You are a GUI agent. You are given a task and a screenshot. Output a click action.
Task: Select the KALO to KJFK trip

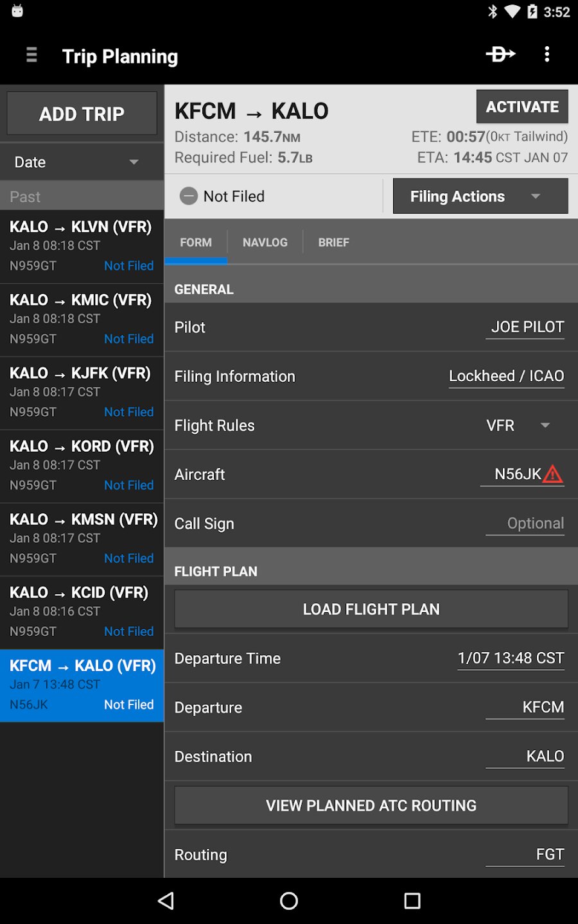[x=82, y=393]
